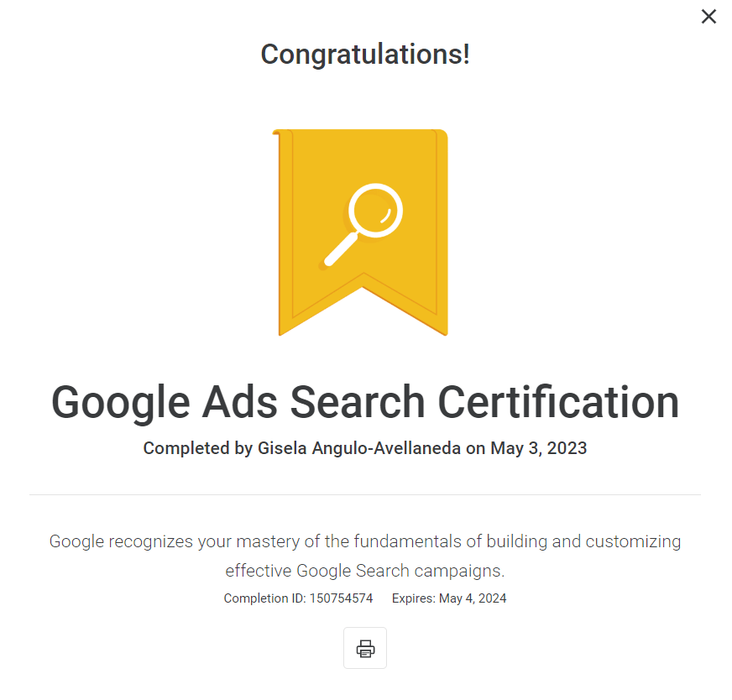
Task: Close the congratulations dialog
Action: point(708,17)
